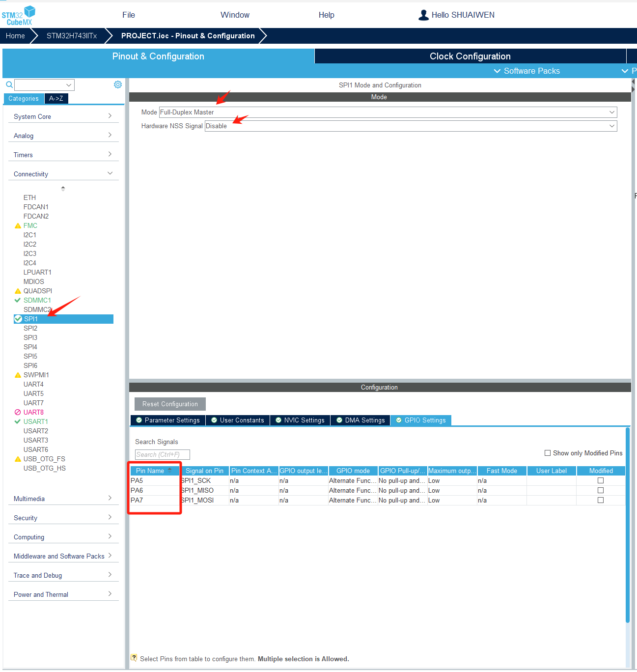Click the User Label column header

click(552, 471)
